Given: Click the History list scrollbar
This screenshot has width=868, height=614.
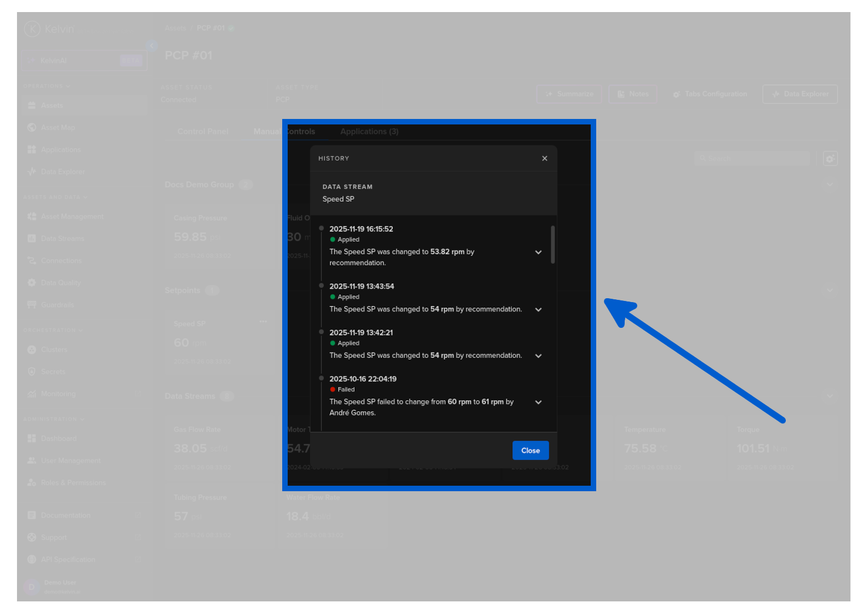Looking at the screenshot, I should (x=552, y=245).
